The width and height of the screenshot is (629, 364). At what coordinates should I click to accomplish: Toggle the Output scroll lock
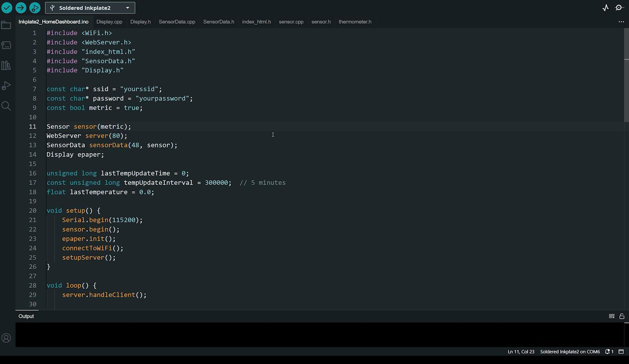coord(622,316)
